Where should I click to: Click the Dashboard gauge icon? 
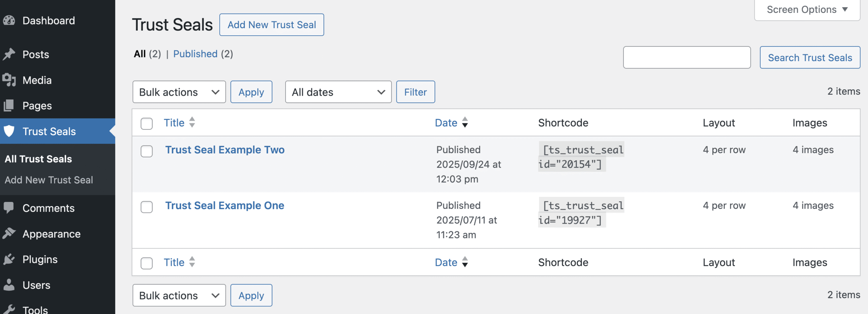pyautogui.click(x=9, y=21)
